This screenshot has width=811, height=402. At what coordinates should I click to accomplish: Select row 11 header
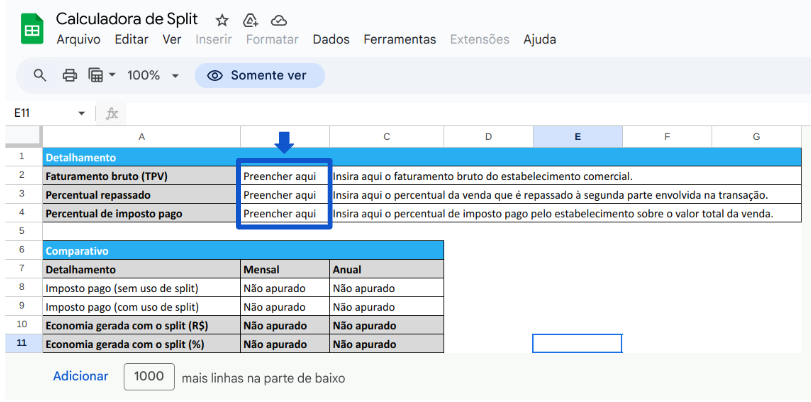[x=21, y=344]
